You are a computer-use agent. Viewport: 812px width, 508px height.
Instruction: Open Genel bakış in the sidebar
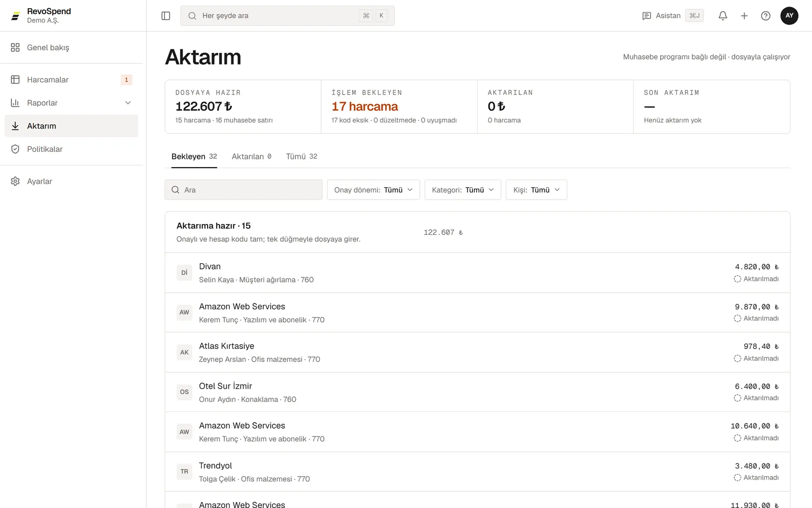71,47
